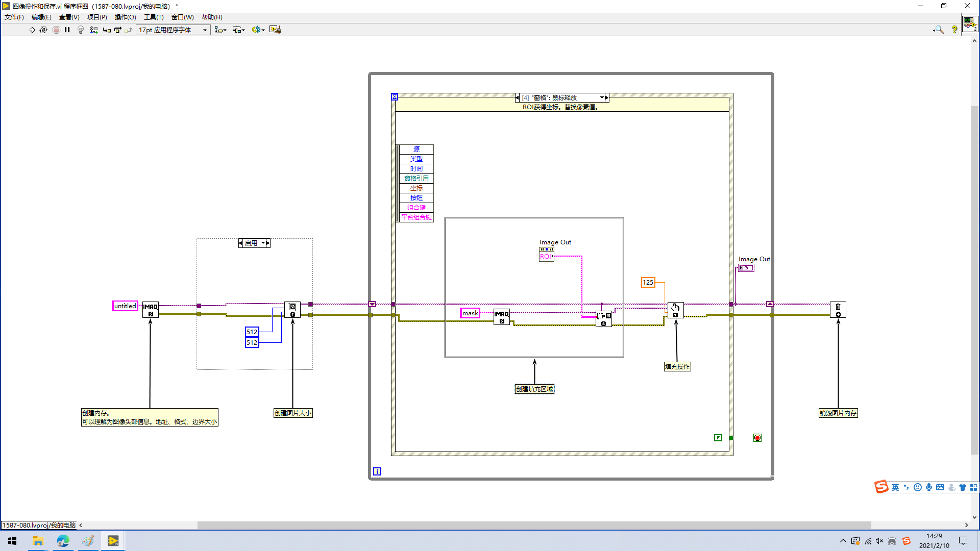Pause execution with the Pause toggle
This screenshot has height=551, width=980.
pyautogui.click(x=67, y=30)
